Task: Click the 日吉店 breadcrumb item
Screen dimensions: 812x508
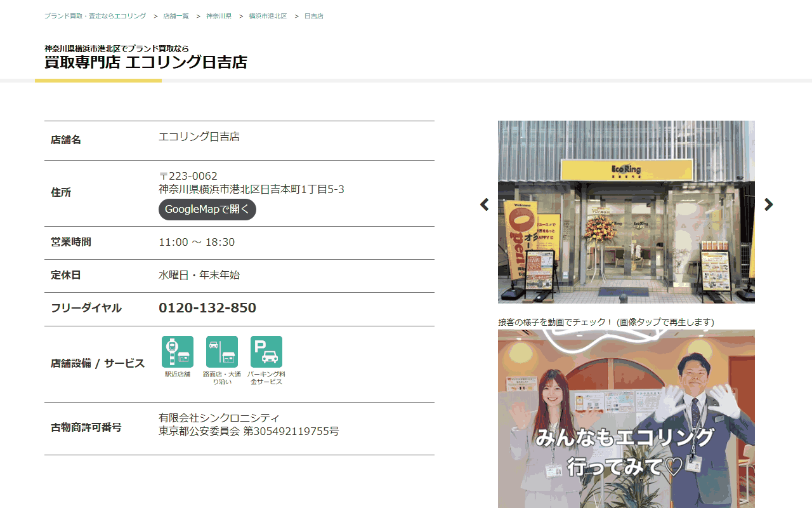Action: (x=314, y=16)
